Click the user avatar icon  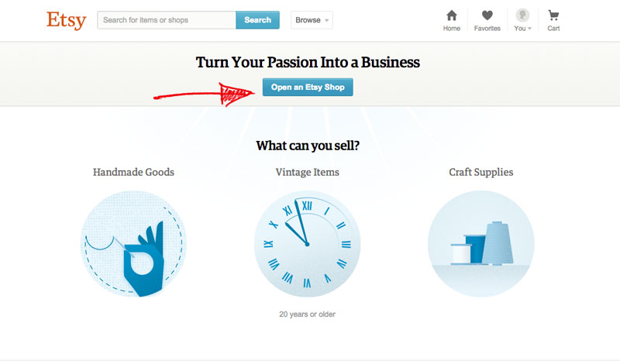[522, 15]
